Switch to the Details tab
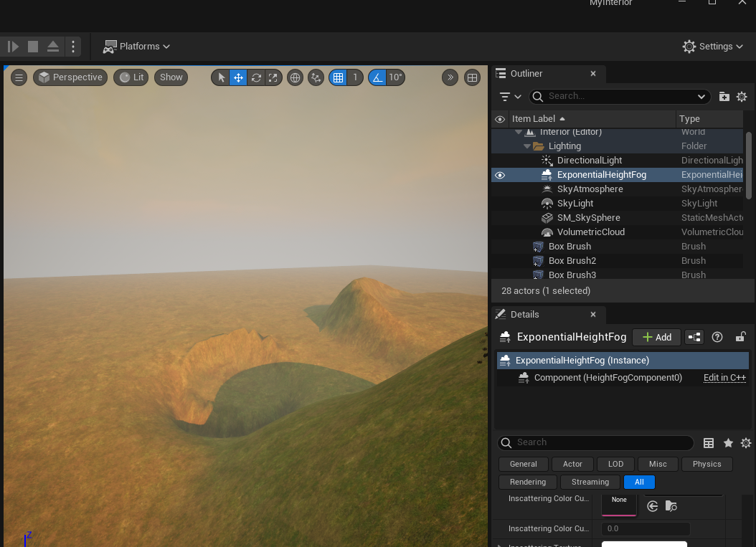 pyautogui.click(x=524, y=314)
